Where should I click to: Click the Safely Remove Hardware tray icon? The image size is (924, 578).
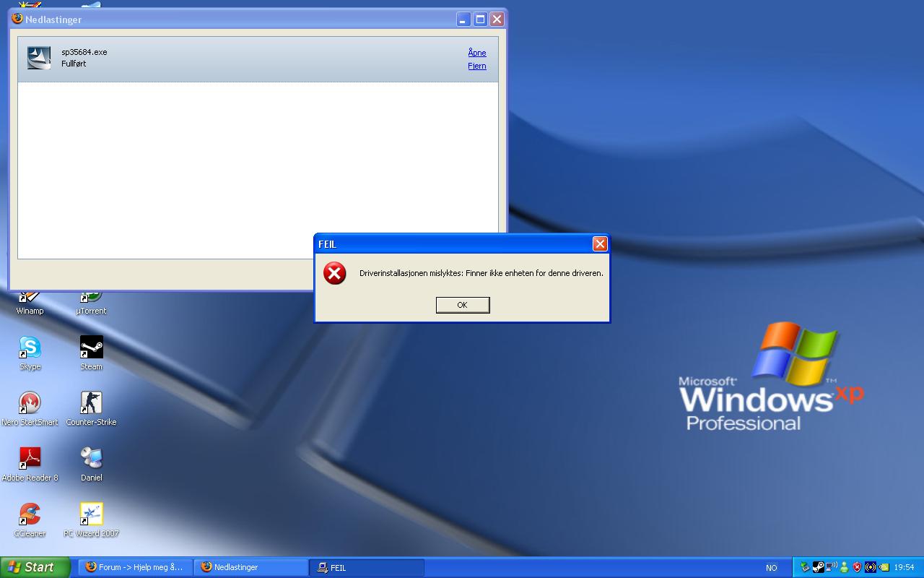pos(805,567)
